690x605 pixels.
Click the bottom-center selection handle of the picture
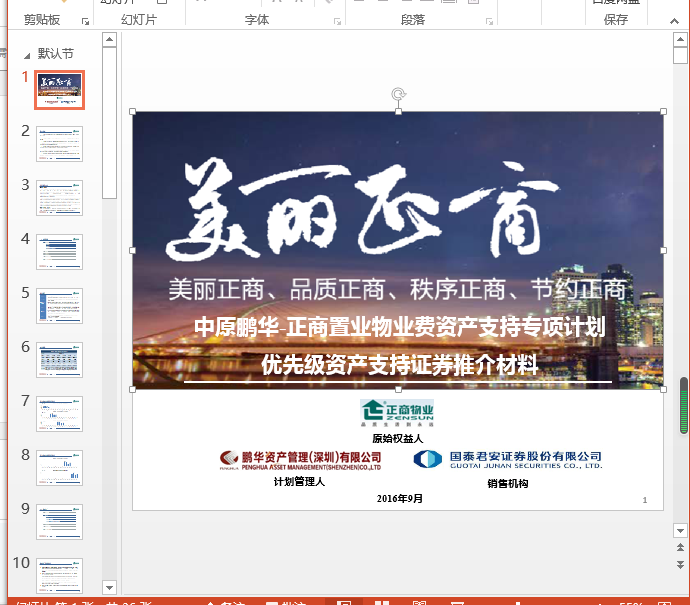(x=398, y=389)
